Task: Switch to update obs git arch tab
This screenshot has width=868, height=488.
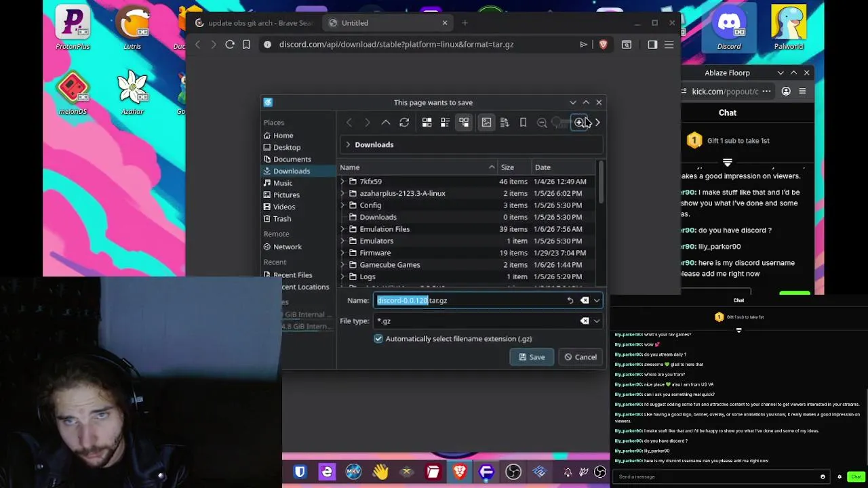Action: point(254,23)
